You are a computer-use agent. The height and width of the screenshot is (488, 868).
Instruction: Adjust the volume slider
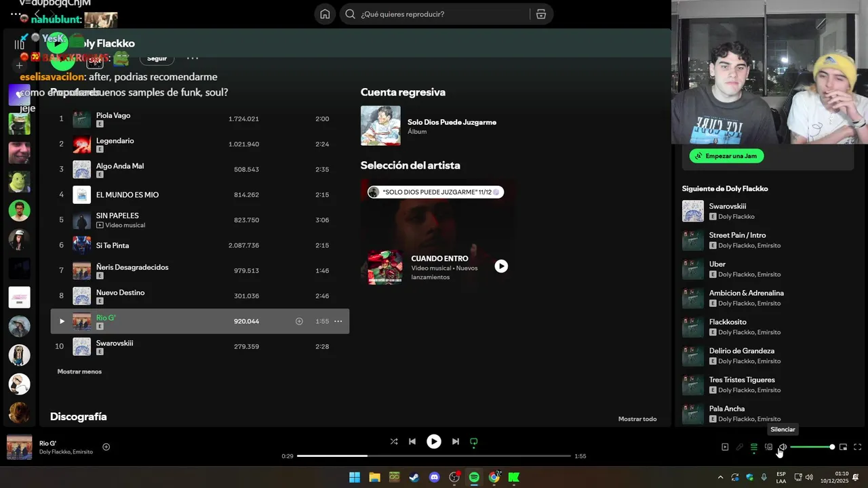pyautogui.click(x=812, y=447)
